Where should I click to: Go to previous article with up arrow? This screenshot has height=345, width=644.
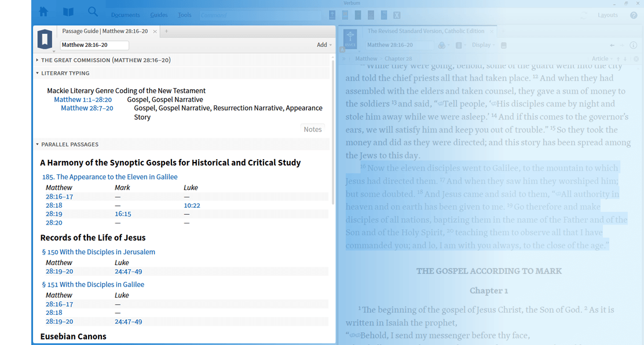(618, 58)
